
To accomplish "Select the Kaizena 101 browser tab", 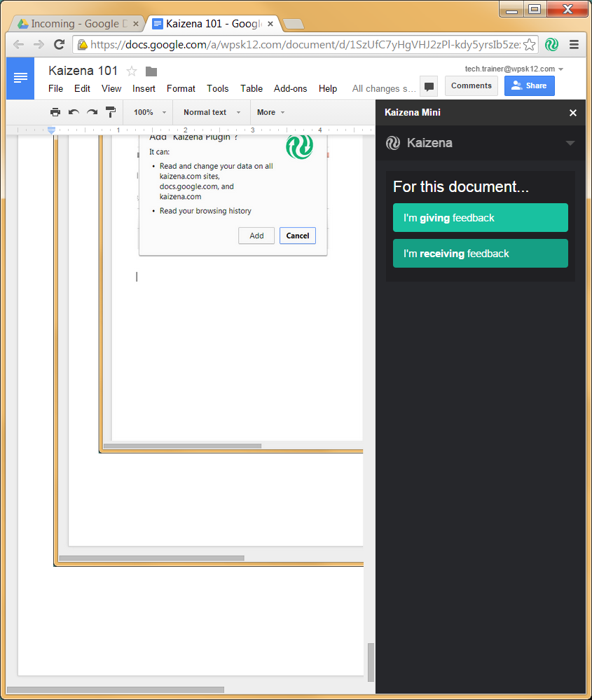I will pyautogui.click(x=212, y=24).
